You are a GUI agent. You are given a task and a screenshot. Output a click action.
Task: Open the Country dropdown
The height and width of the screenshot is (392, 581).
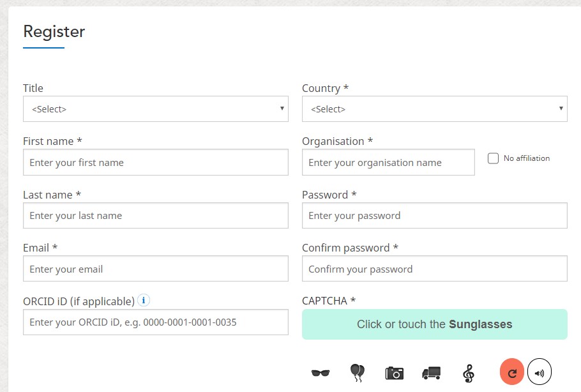click(x=434, y=109)
